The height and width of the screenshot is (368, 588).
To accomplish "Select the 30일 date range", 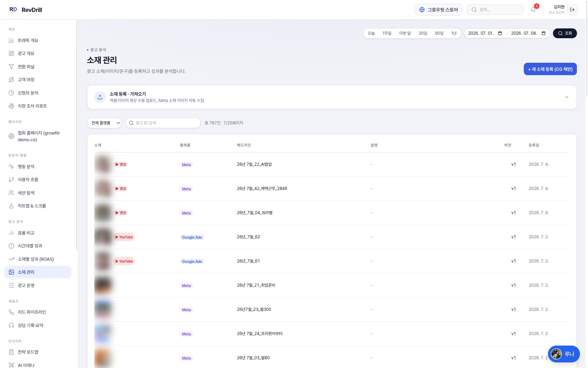I will click(x=423, y=33).
